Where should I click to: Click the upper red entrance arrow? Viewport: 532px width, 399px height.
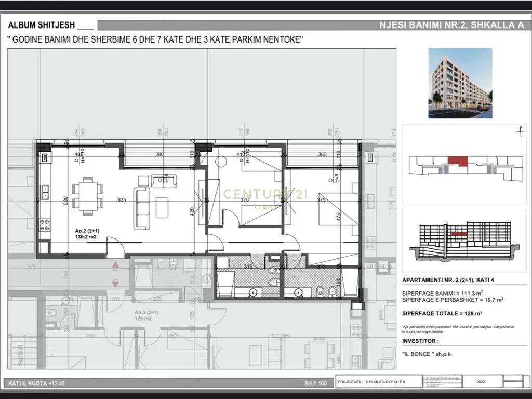(115, 267)
